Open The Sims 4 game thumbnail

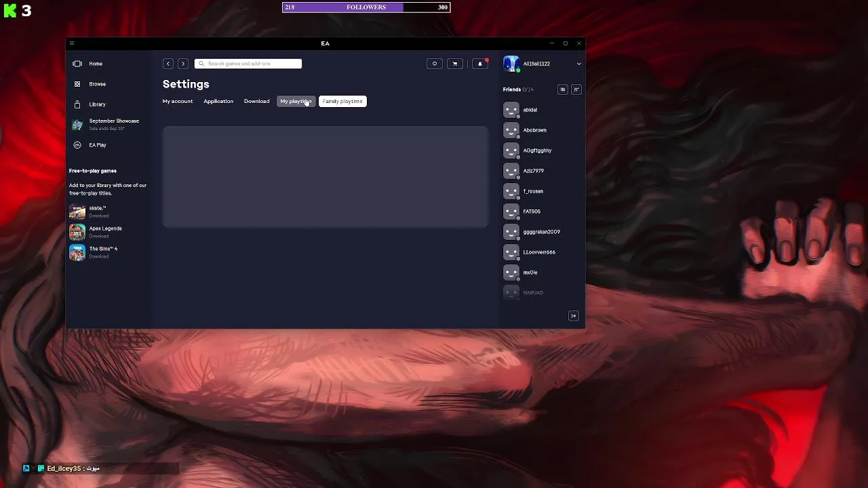pyautogui.click(x=77, y=252)
